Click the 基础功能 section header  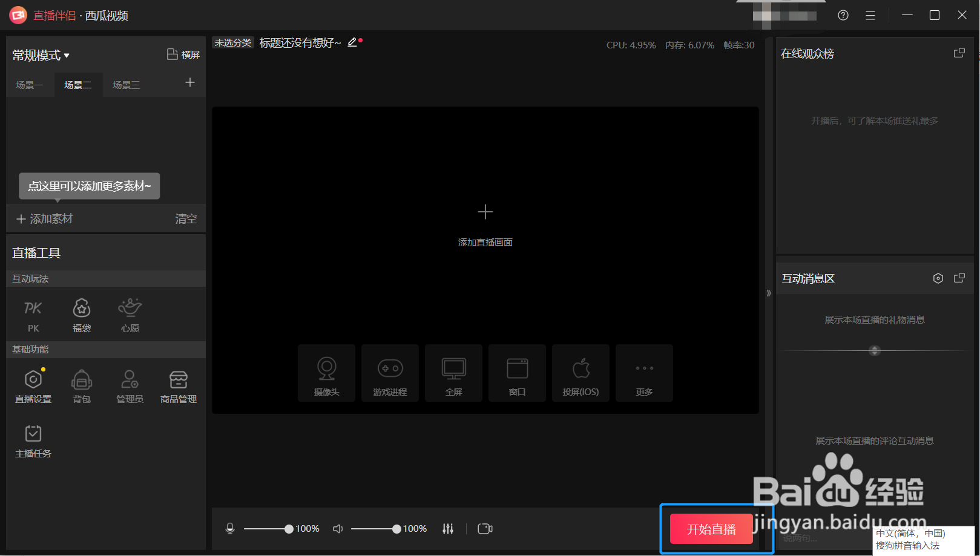106,349
